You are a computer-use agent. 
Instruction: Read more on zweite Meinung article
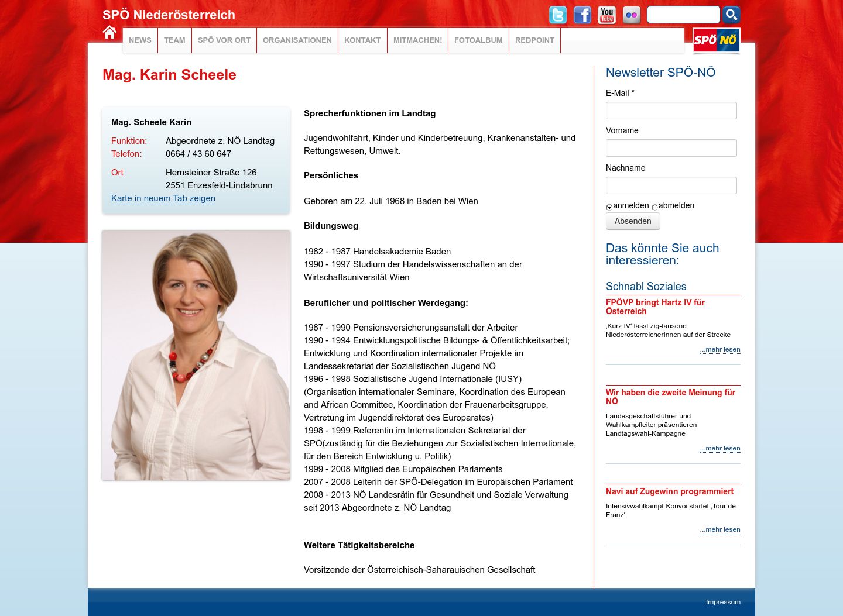click(x=720, y=448)
